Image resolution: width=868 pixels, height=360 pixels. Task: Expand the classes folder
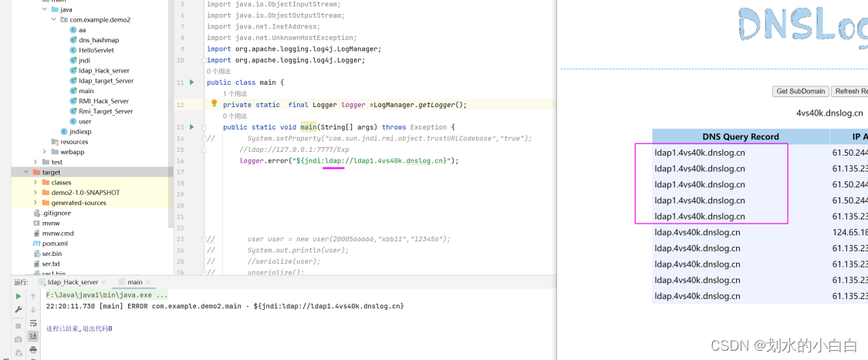(35, 183)
